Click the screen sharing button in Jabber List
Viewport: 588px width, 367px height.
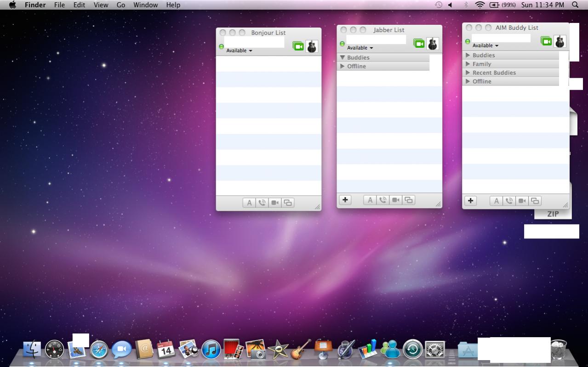(x=409, y=200)
